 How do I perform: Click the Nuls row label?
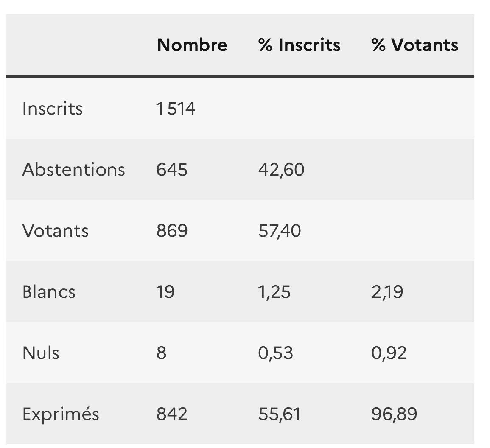pos(41,353)
